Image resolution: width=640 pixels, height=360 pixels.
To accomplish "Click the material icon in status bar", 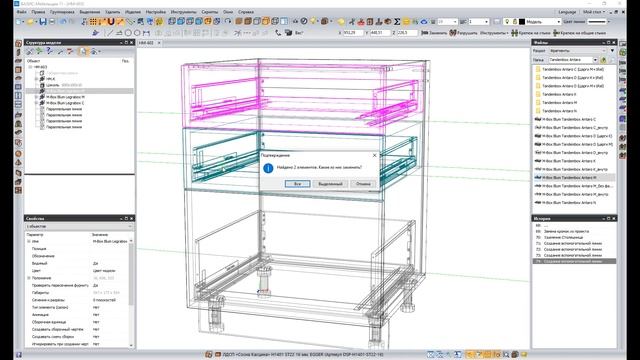I will (x=218, y=354).
